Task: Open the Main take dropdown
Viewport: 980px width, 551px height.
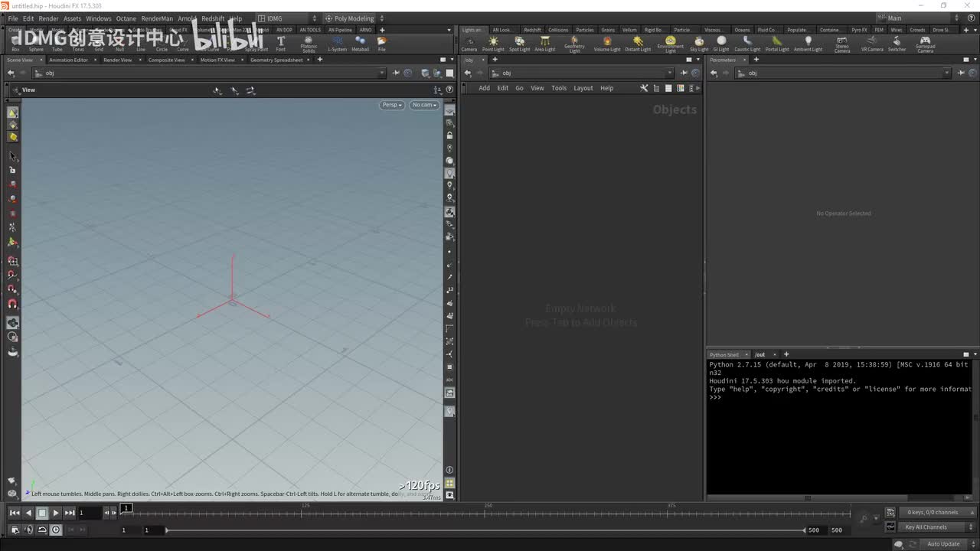Action: pyautogui.click(x=919, y=18)
